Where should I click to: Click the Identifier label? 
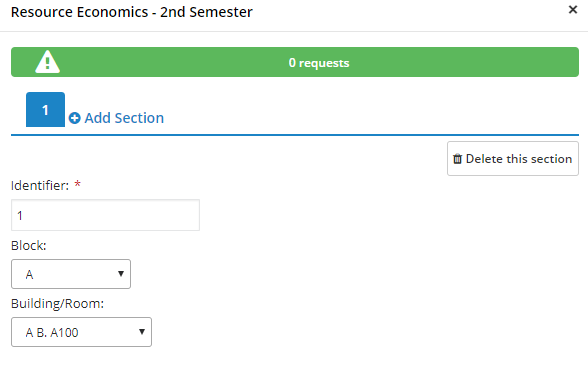pos(40,185)
